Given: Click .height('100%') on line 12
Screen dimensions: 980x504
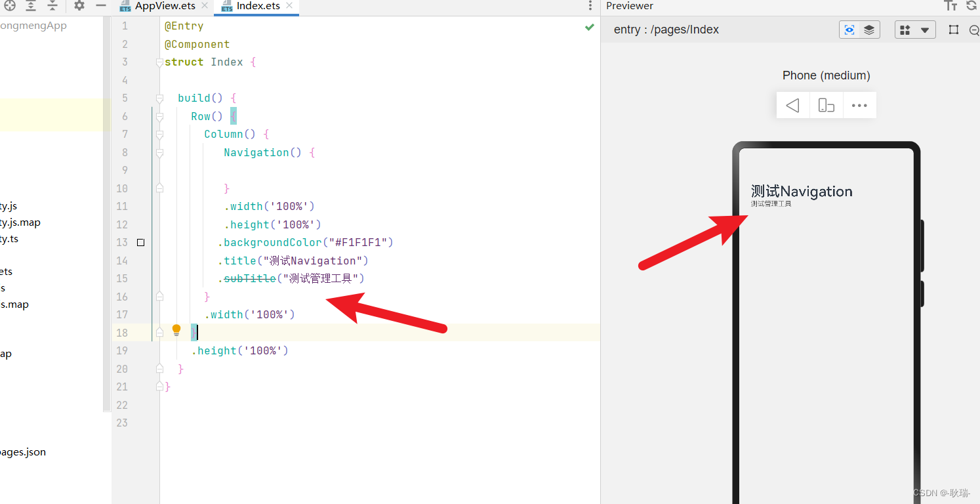Looking at the screenshot, I should [273, 225].
